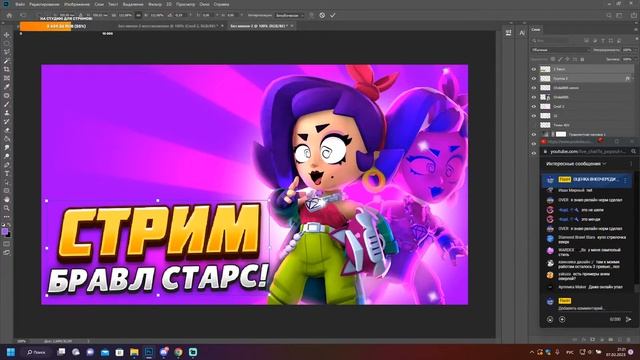Cancel the transform in options bar

(322, 15)
